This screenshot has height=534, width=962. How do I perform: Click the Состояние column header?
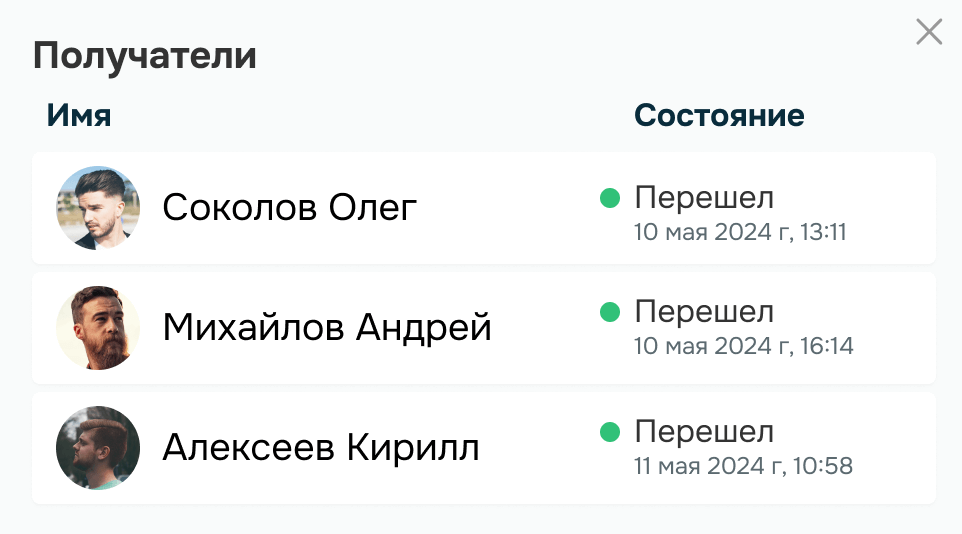(719, 116)
